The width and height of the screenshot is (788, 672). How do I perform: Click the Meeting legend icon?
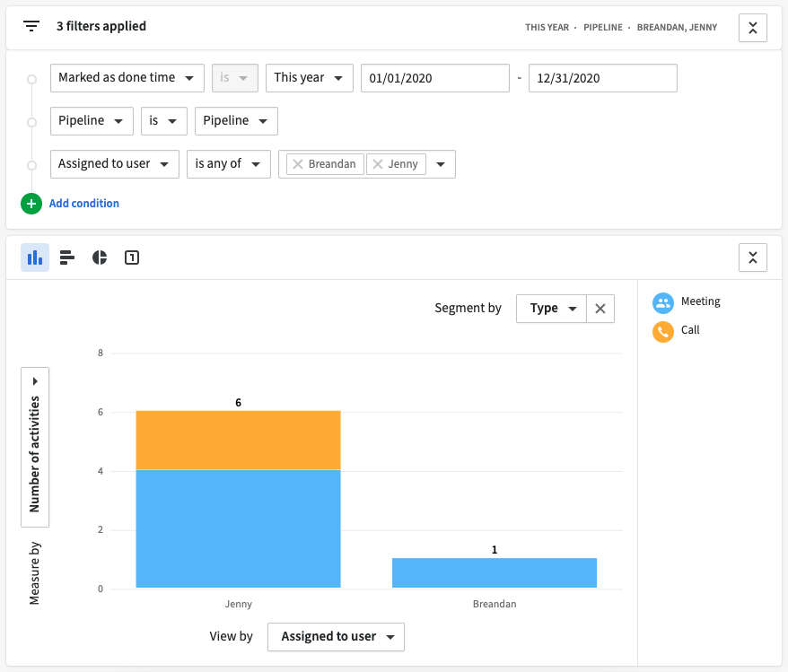click(663, 303)
